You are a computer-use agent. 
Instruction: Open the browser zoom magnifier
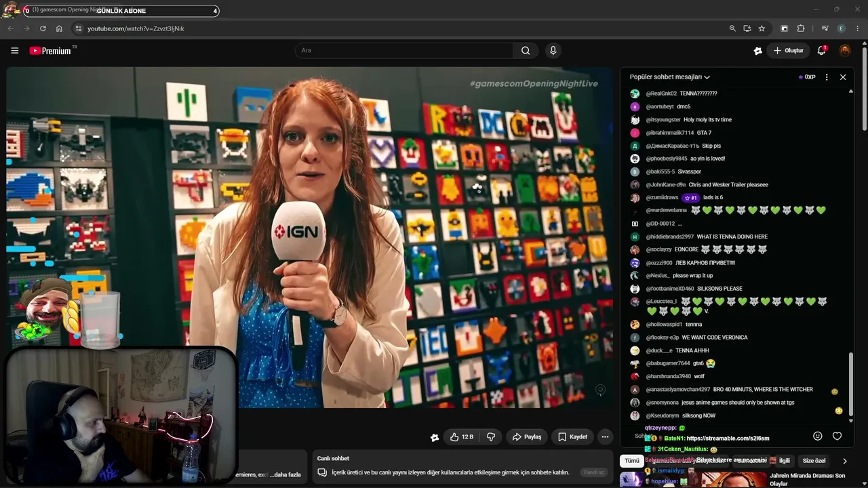tap(732, 28)
